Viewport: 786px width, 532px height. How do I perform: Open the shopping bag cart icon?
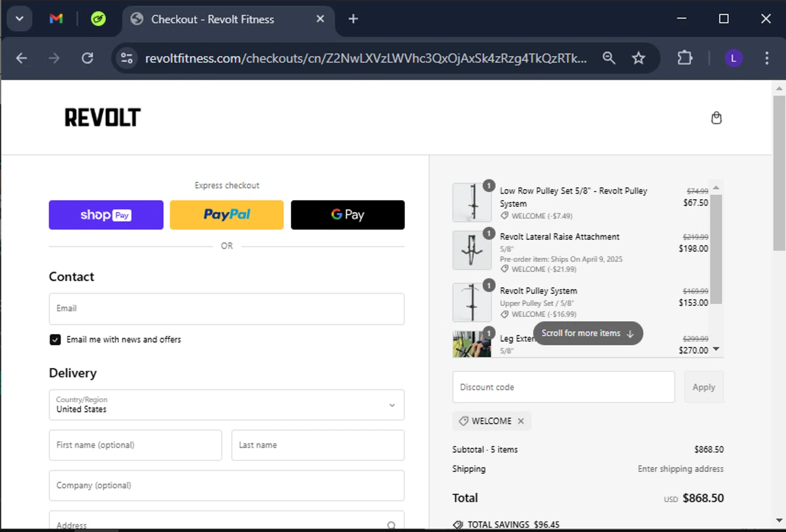tap(716, 118)
